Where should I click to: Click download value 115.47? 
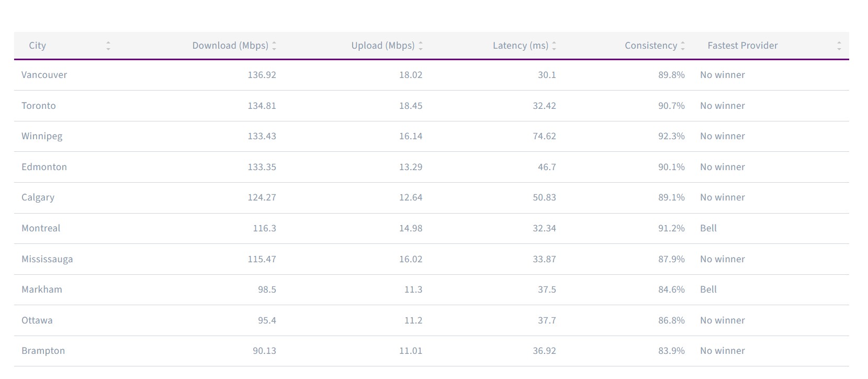pos(262,259)
